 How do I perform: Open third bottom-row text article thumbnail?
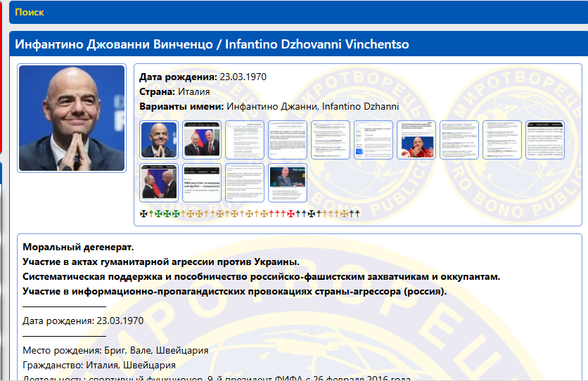click(x=245, y=183)
